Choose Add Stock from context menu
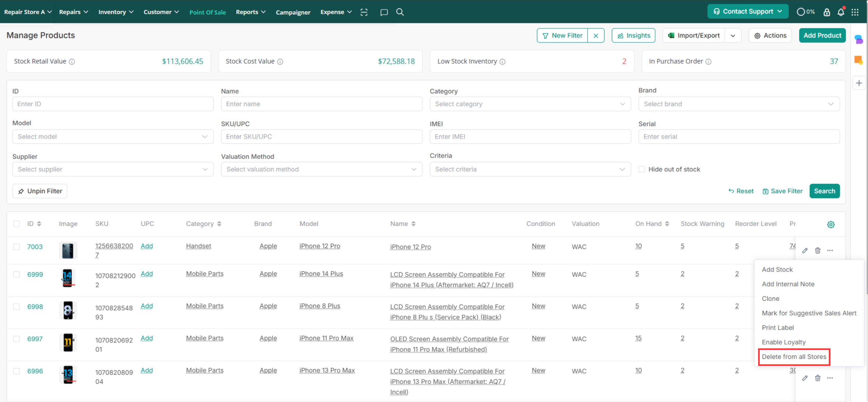 pyautogui.click(x=777, y=270)
